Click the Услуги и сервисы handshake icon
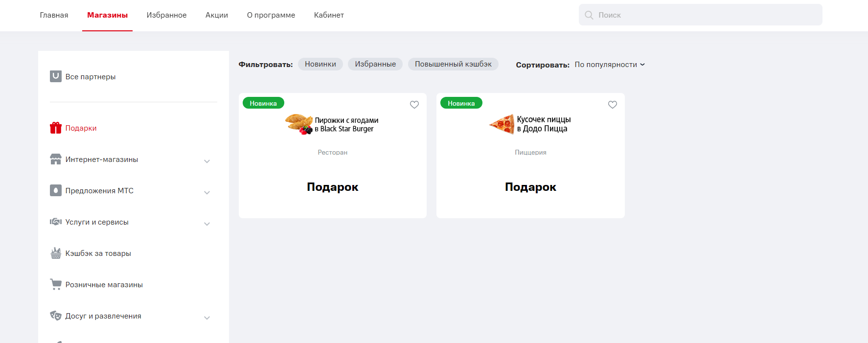 point(56,222)
